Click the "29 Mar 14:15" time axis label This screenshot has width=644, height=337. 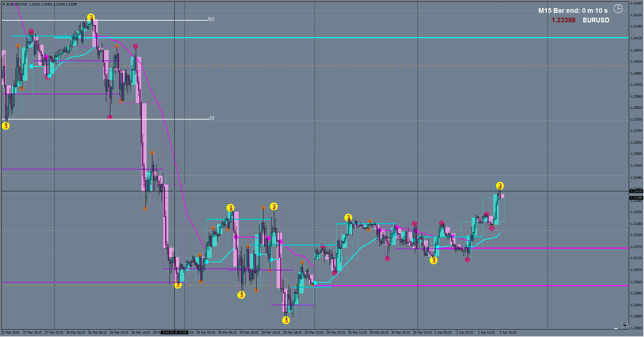coord(271,333)
